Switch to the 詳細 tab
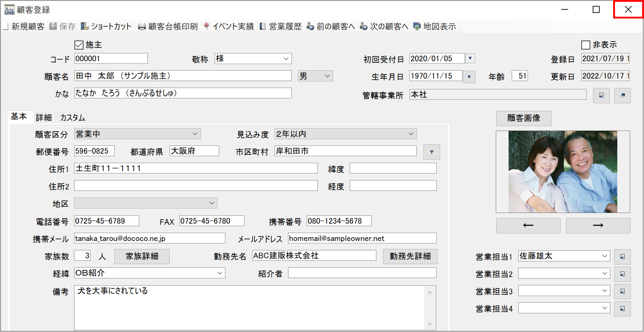Image resolution: width=644 pixels, height=332 pixels. (x=44, y=117)
